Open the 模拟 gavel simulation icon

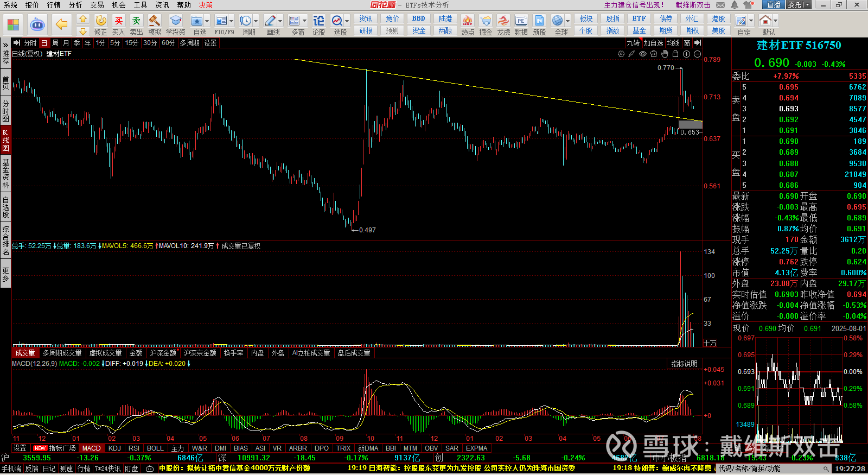[155, 21]
